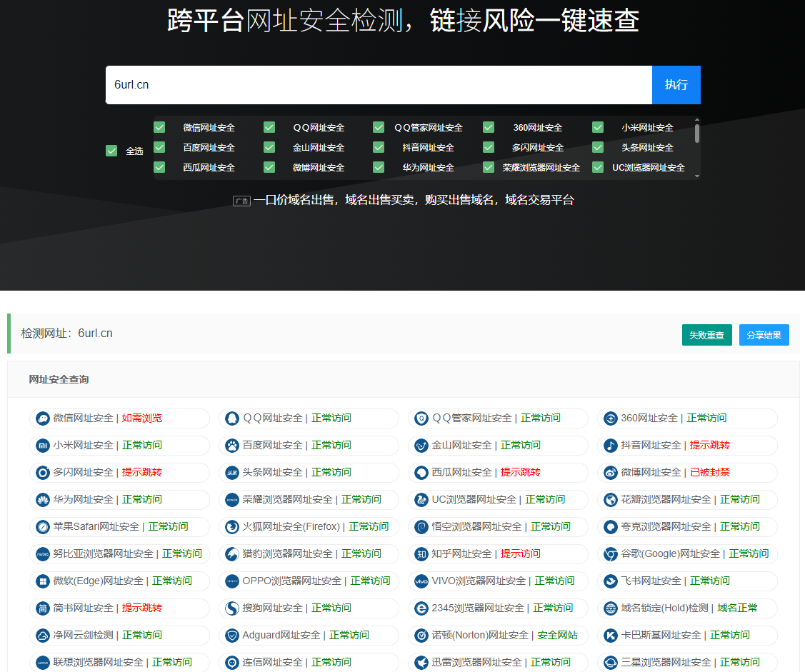Click the 金山 icon in 金山网址安全 result
Viewport: 805px width, 672px height.
[x=421, y=446]
